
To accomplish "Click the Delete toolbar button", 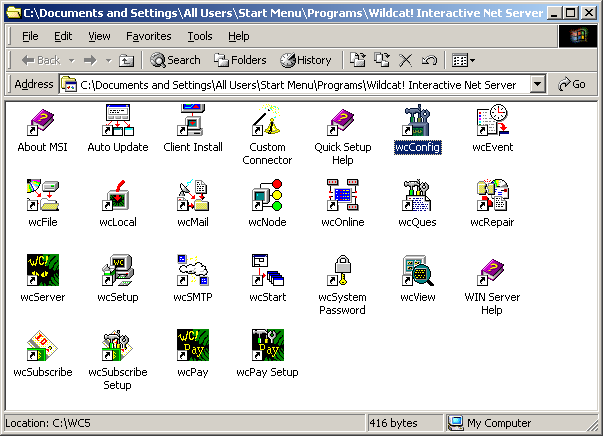I will coord(405,60).
